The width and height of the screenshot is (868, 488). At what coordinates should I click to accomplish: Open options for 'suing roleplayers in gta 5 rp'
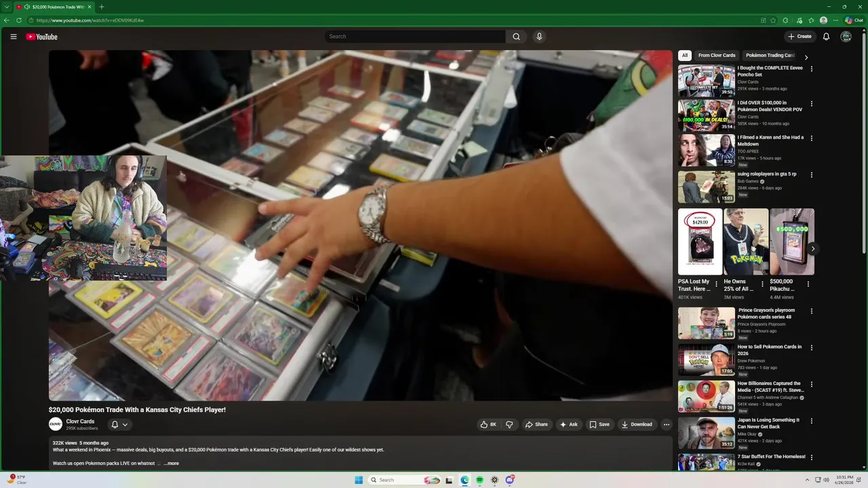812,175
